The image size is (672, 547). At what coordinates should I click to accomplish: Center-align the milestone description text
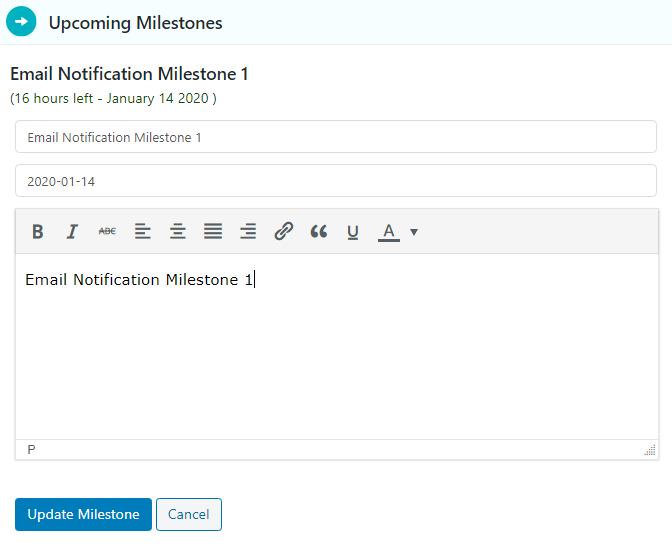(x=178, y=231)
